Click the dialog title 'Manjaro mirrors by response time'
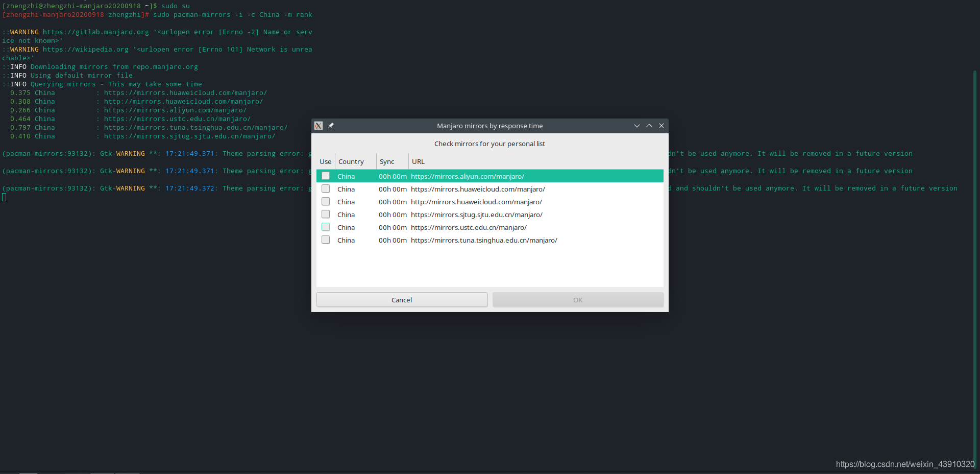The height and width of the screenshot is (474, 980). [490, 126]
